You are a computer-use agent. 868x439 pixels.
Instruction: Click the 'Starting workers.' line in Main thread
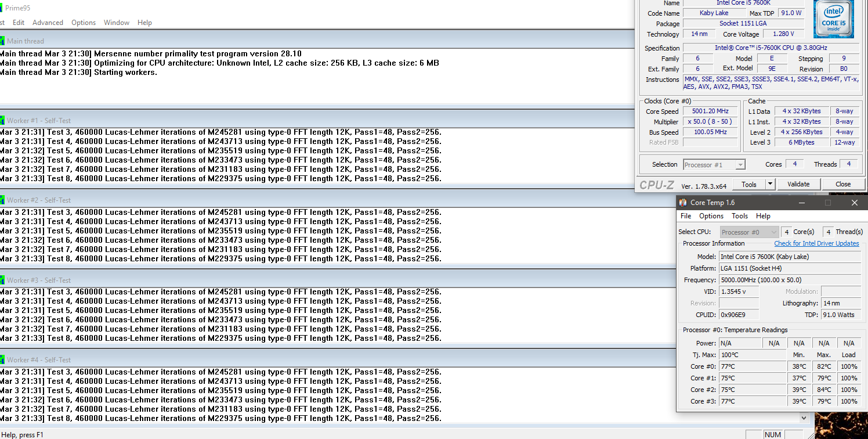79,73
